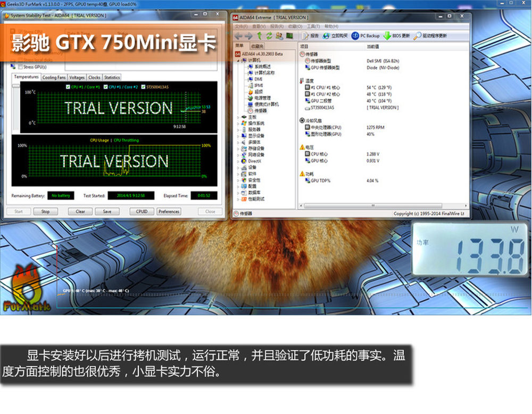Viewport: 532px width, 414px height.
Task: Click the Save button
Action: point(107,211)
